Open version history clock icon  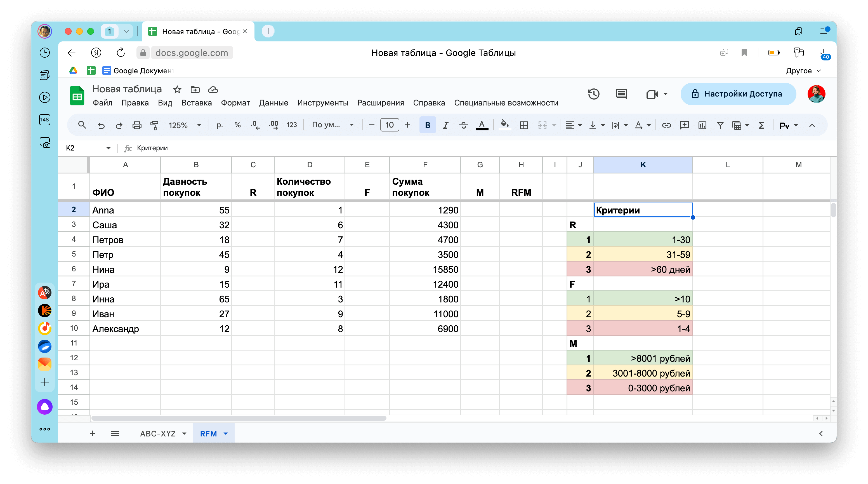(x=594, y=94)
